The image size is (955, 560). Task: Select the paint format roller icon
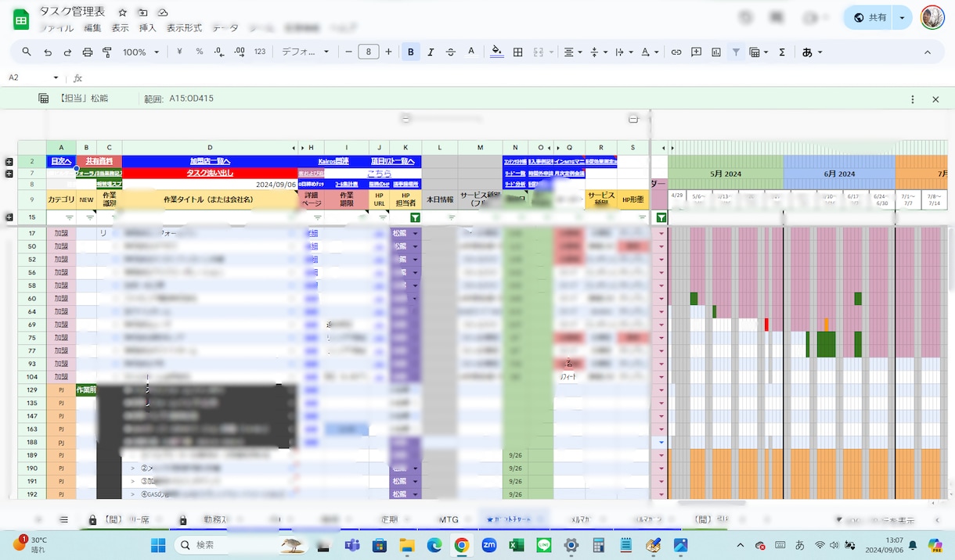pos(107,52)
